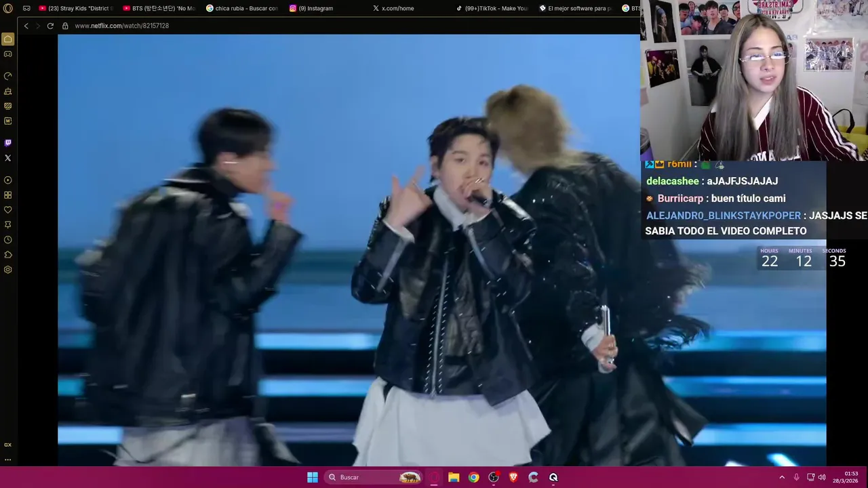
Task: Expand hidden system tray icons chevron
Action: point(782,477)
